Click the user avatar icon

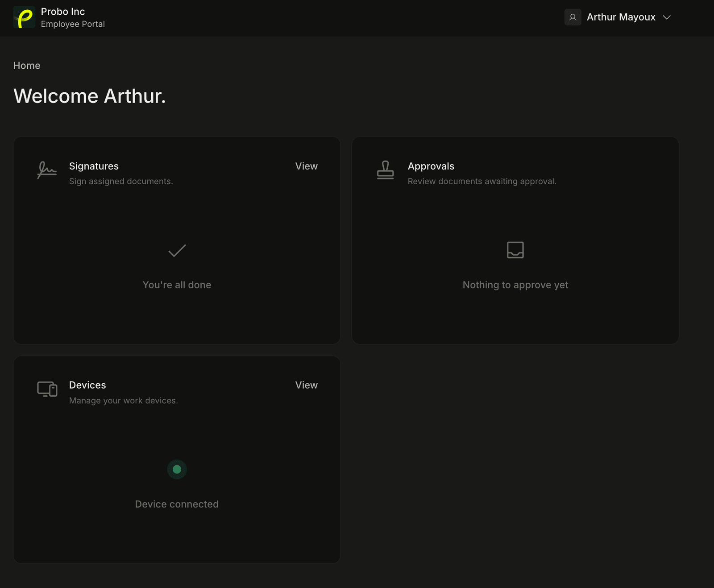(573, 17)
